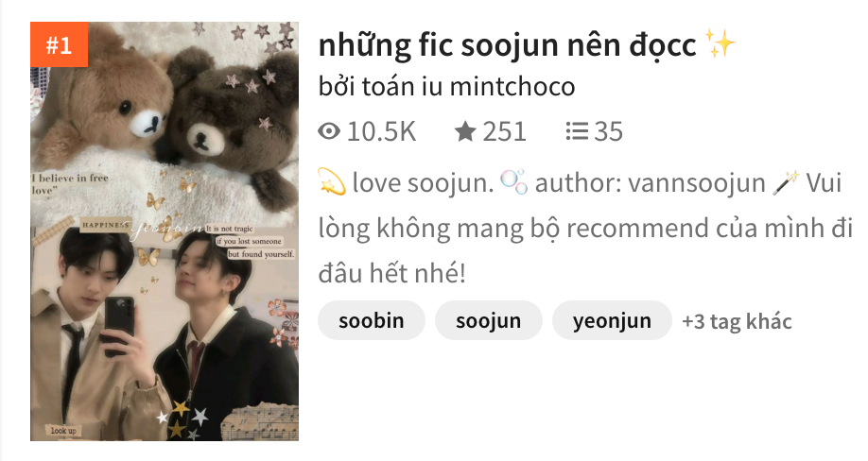
Task: Select the yeonjun tag
Action: tap(612, 320)
